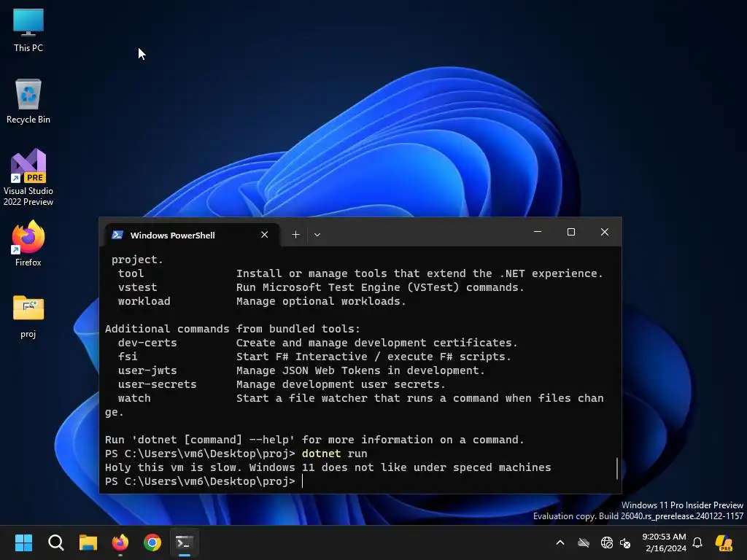The height and width of the screenshot is (560, 747).
Task: Click the terminal scrollbar thumb
Action: coord(617,469)
